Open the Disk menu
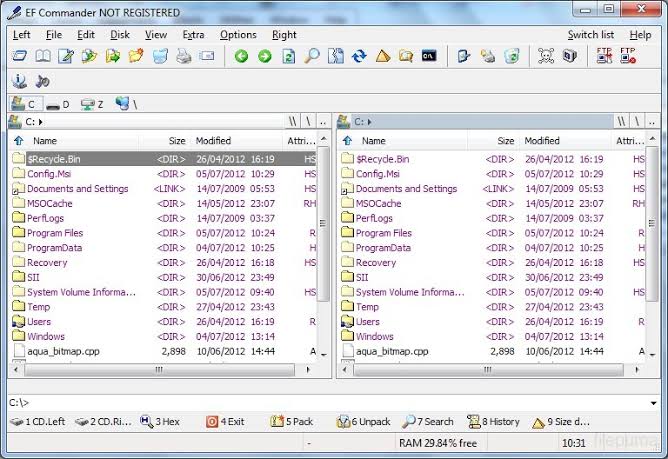This screenshot has height=459, width=668. pyautogui.click(x=120, y=35)
